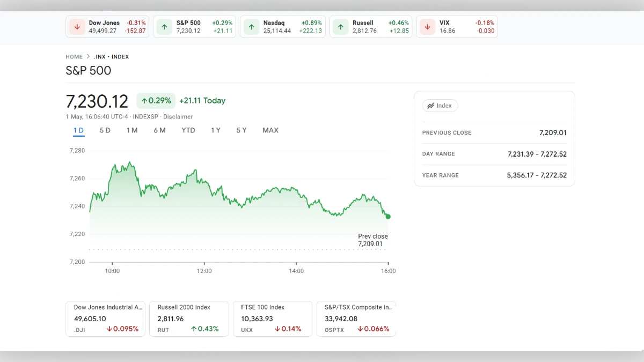Click the Dow Jones red down-arrow icon

pos(77,27)
